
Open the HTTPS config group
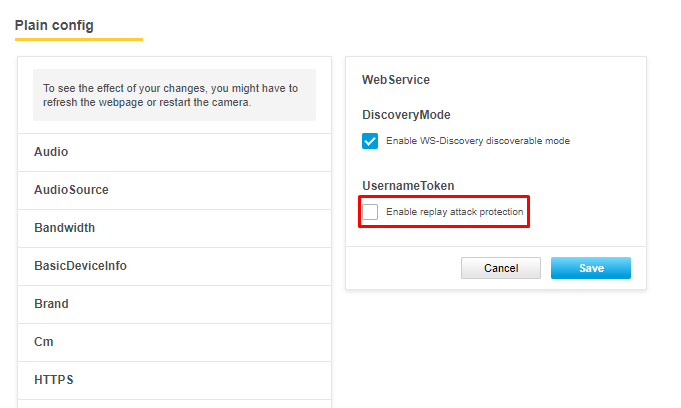(x=53, y=380)
